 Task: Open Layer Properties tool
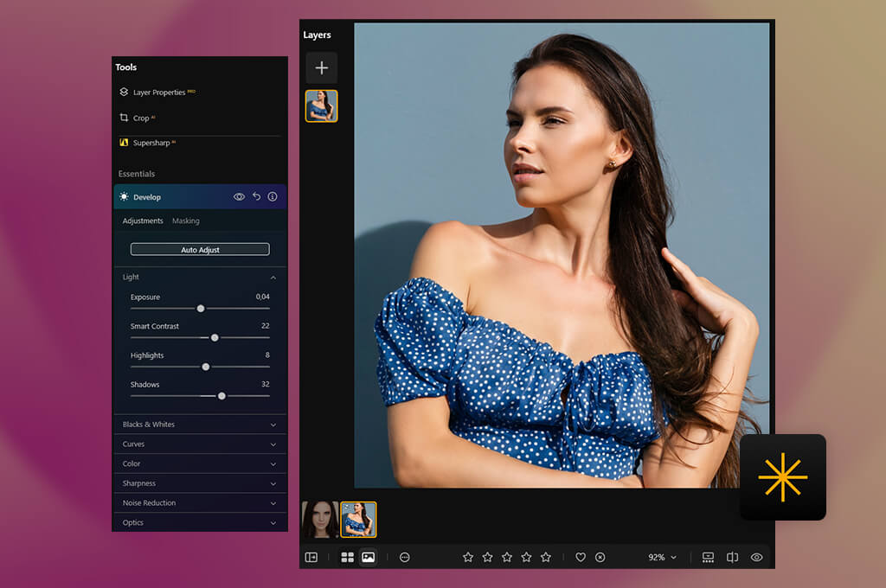coord(158,92)
